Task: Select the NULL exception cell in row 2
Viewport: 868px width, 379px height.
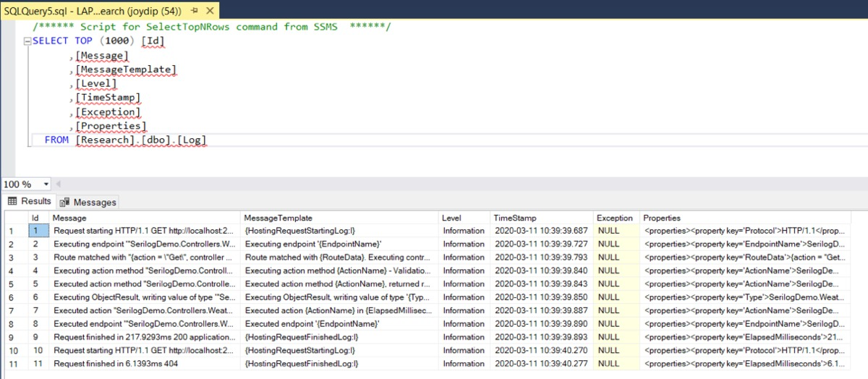Action: point(617,244)
